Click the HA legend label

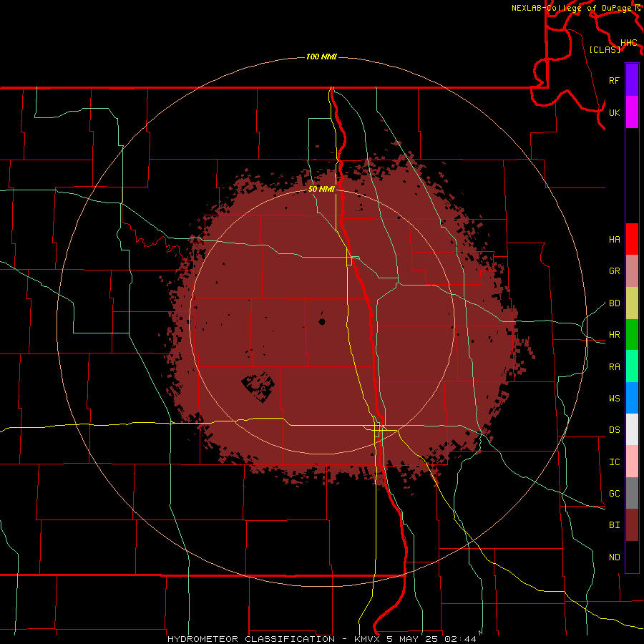point(614,239)
